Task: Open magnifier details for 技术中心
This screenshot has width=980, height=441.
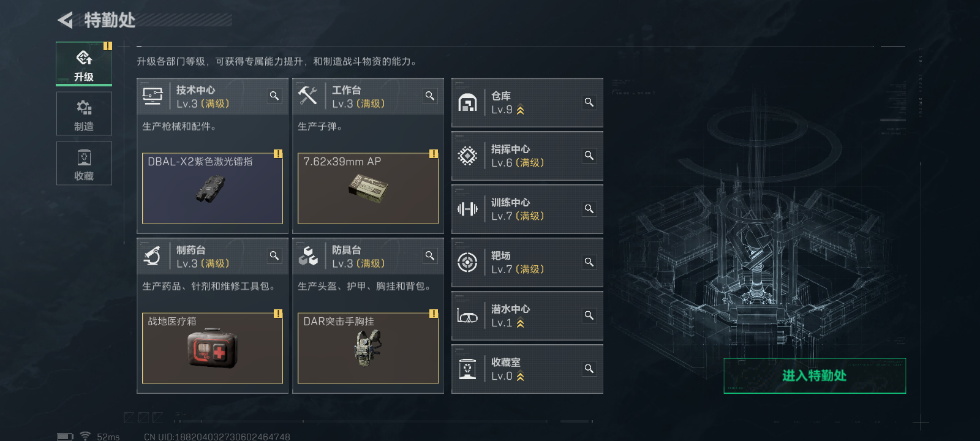Action: 274,96
